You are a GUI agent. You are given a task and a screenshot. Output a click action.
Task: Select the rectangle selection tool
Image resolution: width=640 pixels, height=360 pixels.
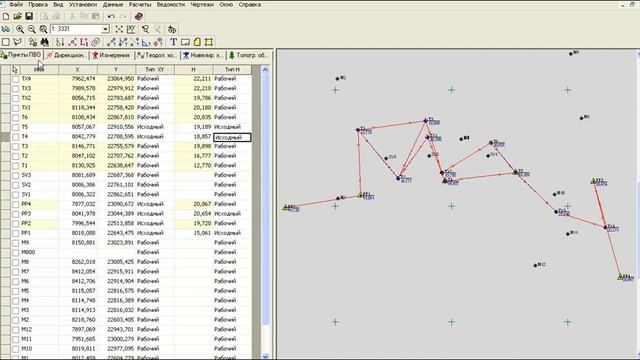(6, 42)
